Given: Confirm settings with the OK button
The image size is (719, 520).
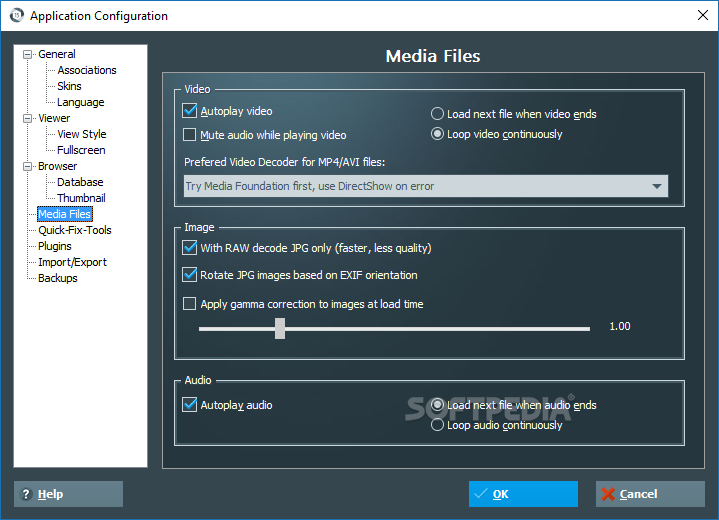Looking at the screenshot, I should pos(523,494).
